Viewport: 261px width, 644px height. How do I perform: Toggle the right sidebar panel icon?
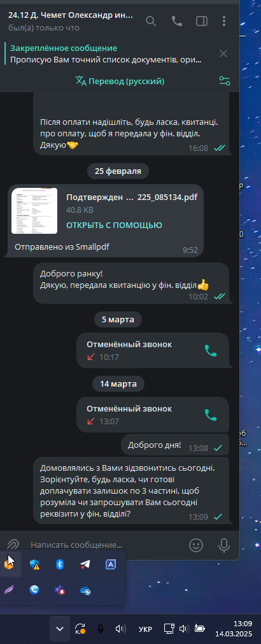pos(202,21)
